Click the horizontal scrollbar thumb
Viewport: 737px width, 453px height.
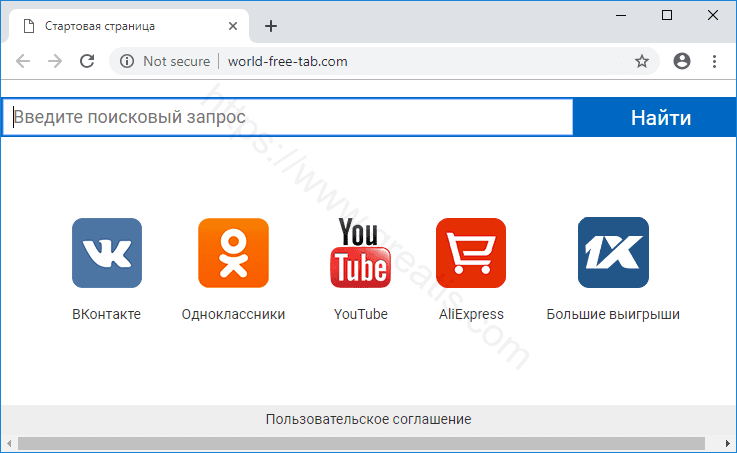(360, 443)
